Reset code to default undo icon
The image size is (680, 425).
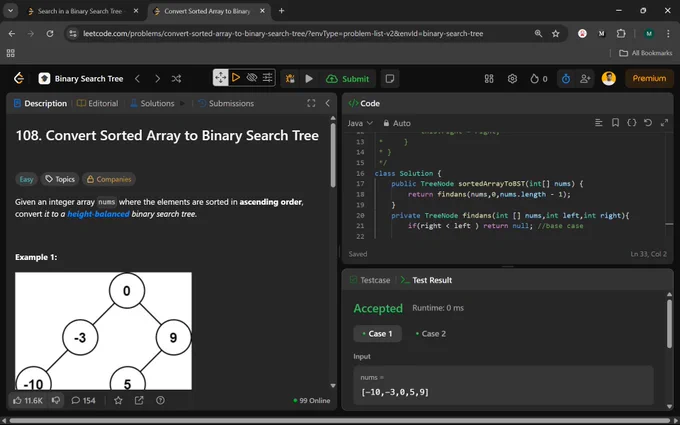[x=648, y=123]
